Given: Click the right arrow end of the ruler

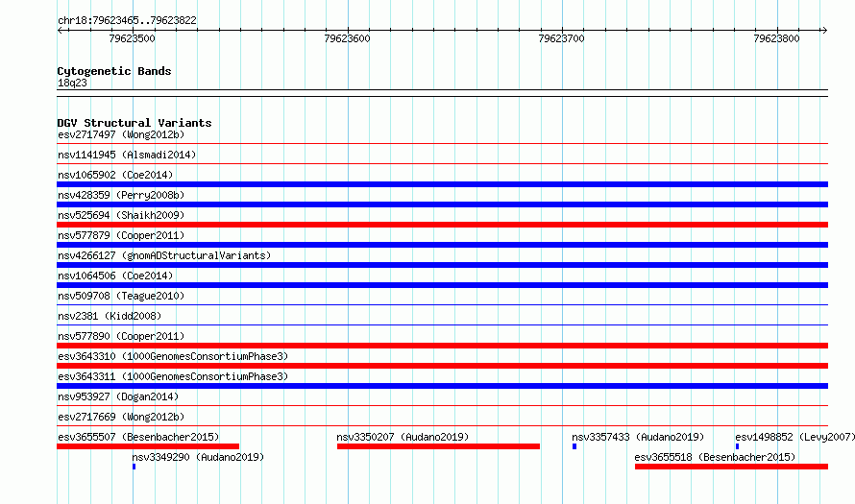Looking at the screenshot, I should [x=824, y=30].
